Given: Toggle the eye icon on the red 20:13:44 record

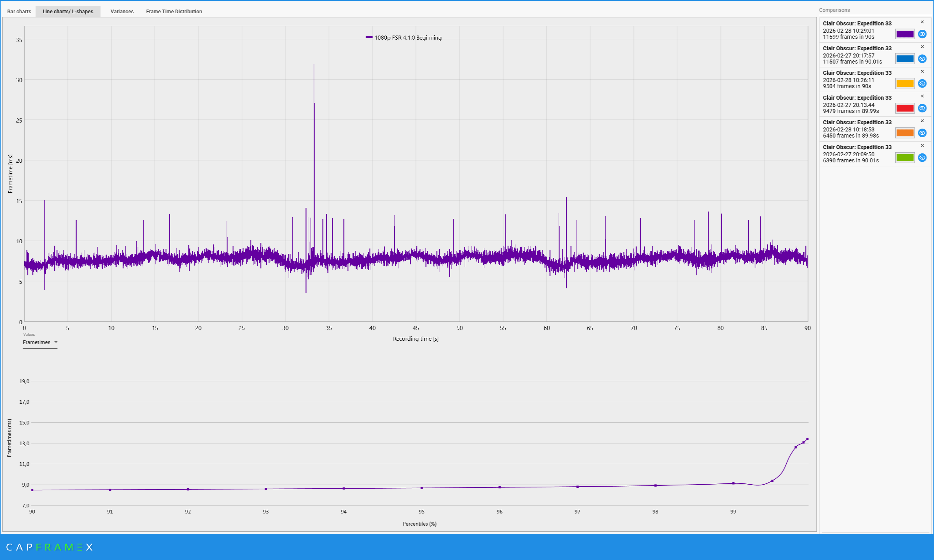Looking at the screenshot, I should pyautogui.click(x=923, y=108).
